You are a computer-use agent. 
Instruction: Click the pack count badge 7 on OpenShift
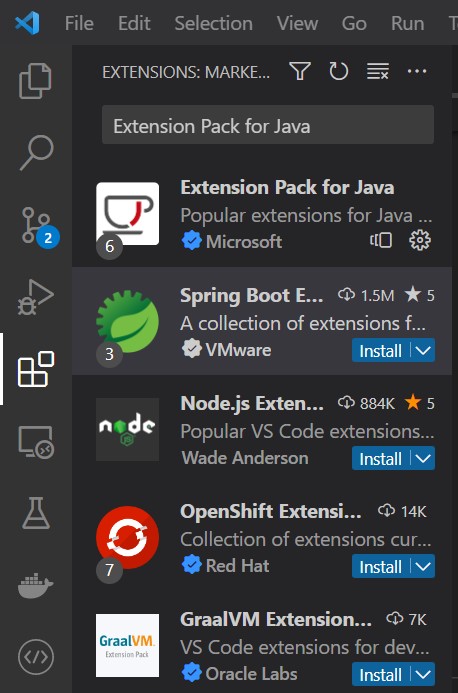tap(110, 570)
